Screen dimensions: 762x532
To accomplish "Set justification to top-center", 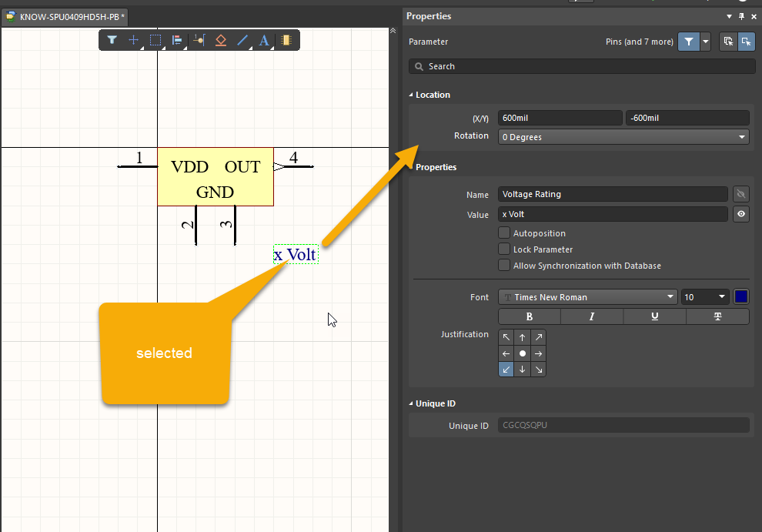I will tap(522, 337).
